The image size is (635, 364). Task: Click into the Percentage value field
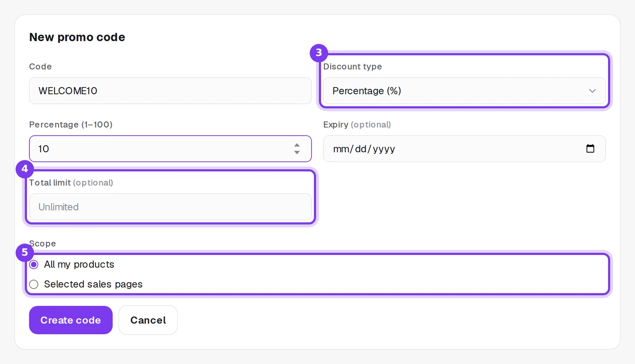click(170, 149)
